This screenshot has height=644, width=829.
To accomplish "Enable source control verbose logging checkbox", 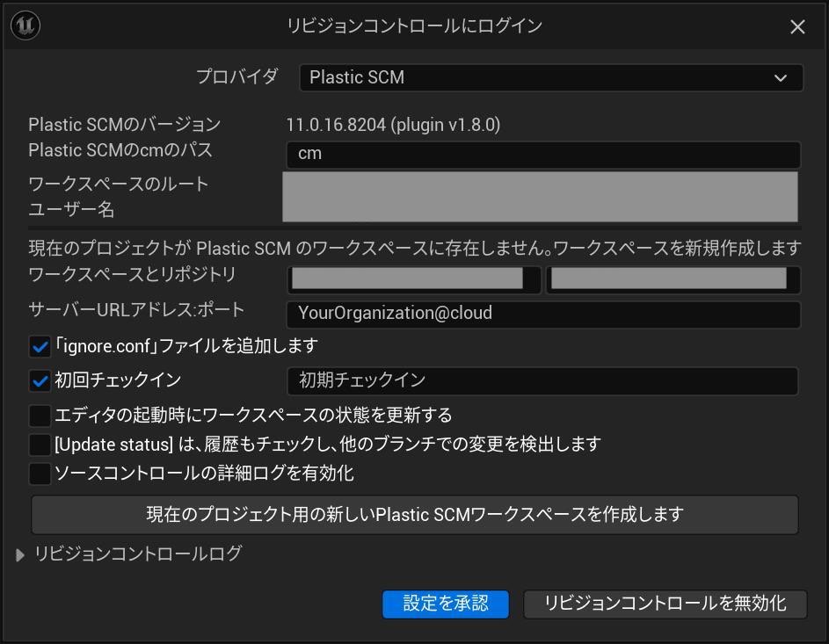I will 40,474.
